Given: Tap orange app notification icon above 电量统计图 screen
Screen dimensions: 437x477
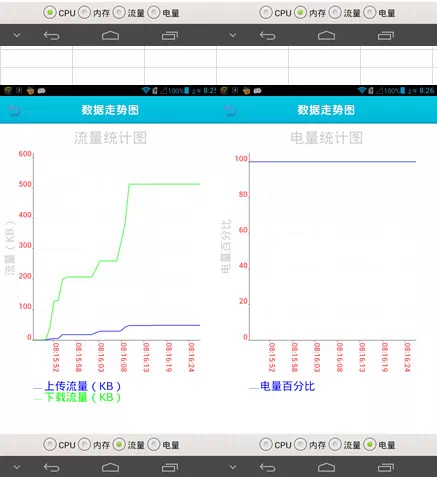Looking at the screenshot, I should [246, 90].
